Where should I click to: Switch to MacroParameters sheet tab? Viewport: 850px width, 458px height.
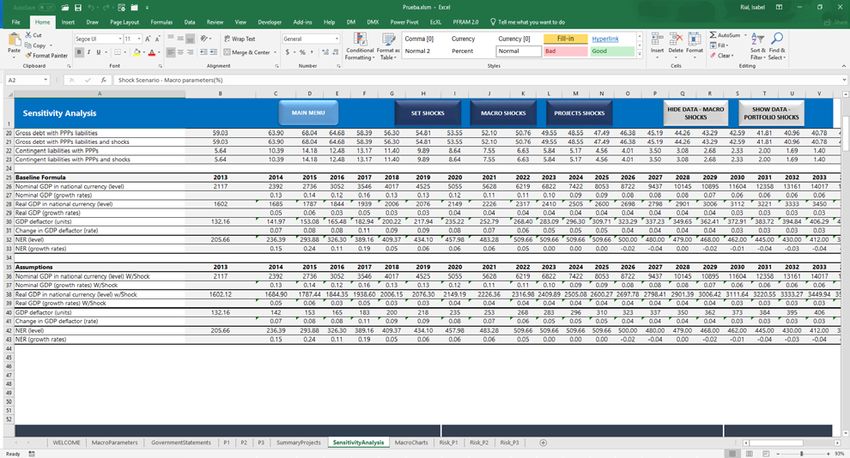point(114,443)
